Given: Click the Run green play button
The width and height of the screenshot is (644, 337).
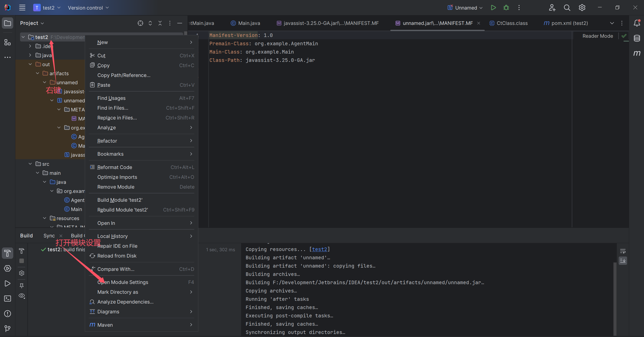Looking at the screenshot, I should point(493,8).
